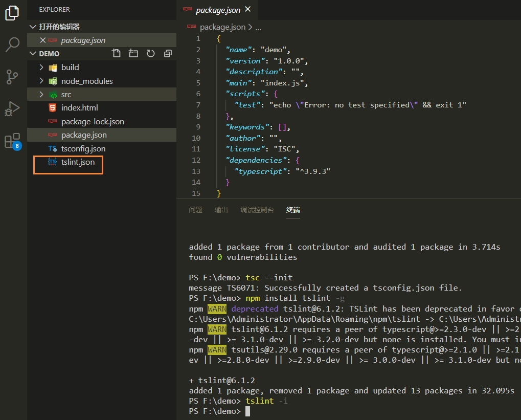This screenshot has height=420, width=521.
Task: Switch to the 输出 panel tab
Action: pos(221,210)
